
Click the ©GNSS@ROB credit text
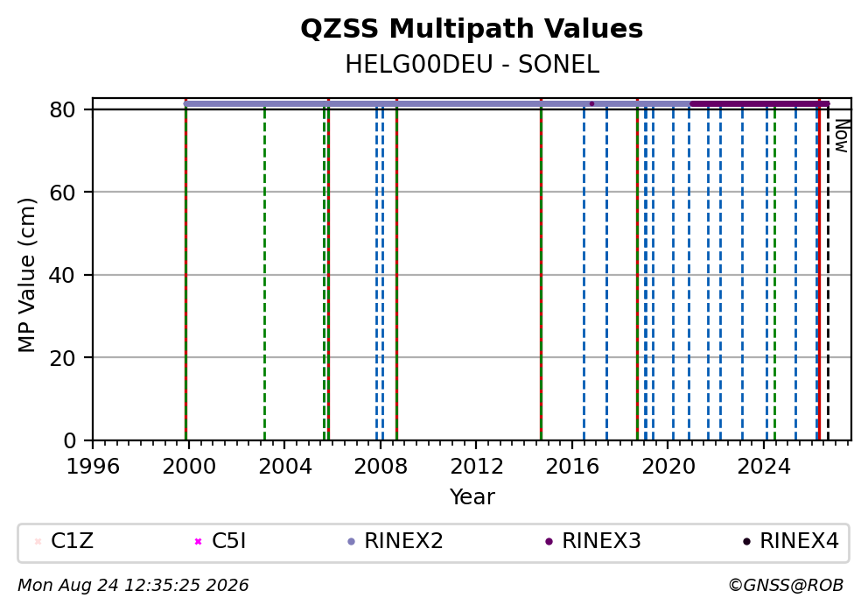(786, 586)
